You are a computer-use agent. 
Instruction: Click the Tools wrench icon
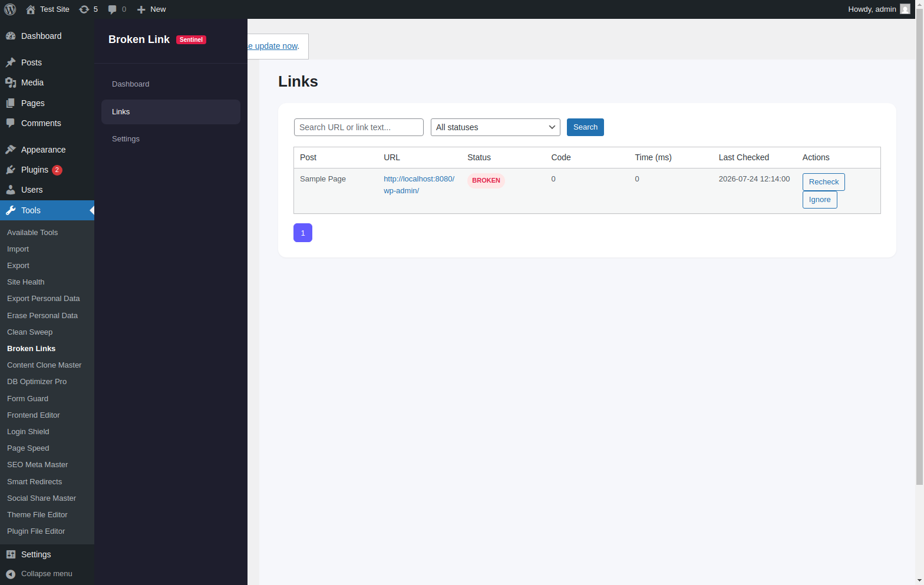(x=11, y=210)
